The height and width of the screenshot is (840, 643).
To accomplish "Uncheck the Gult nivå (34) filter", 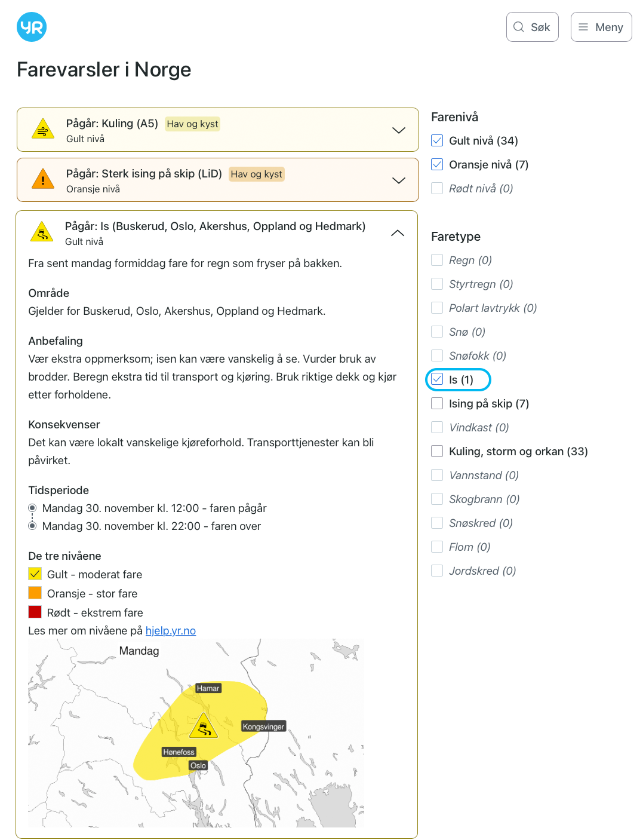I will tap(437, 140).
